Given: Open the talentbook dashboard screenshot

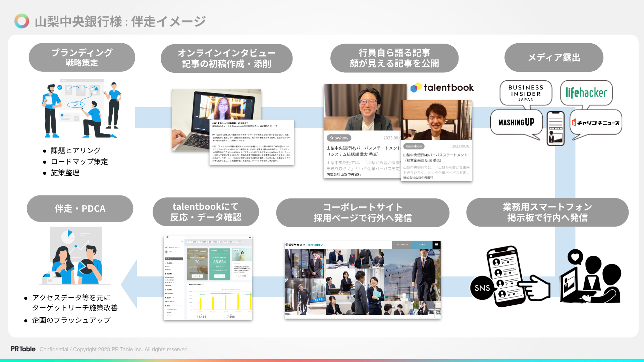Looking at the screenshot, I should coord(208,278).
